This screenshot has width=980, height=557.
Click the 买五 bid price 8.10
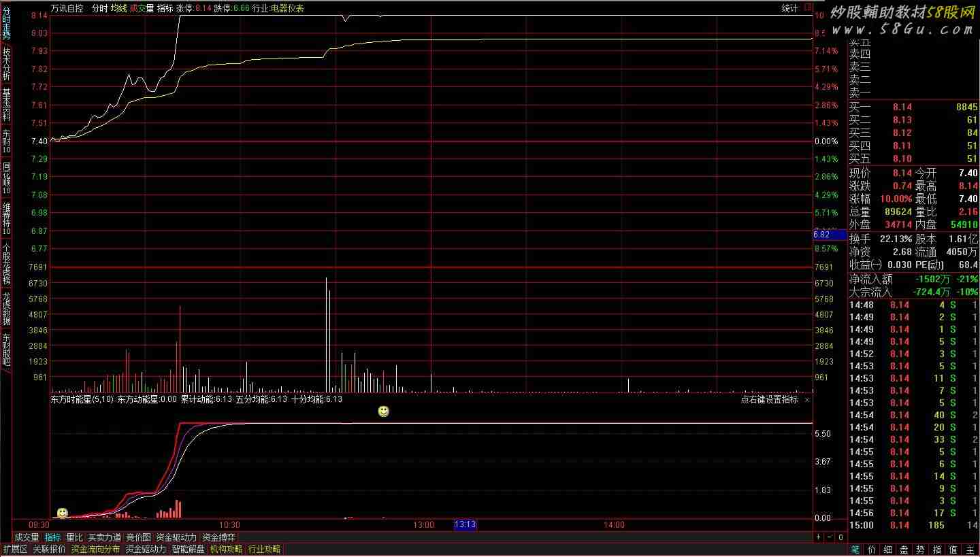click(902, 158)
